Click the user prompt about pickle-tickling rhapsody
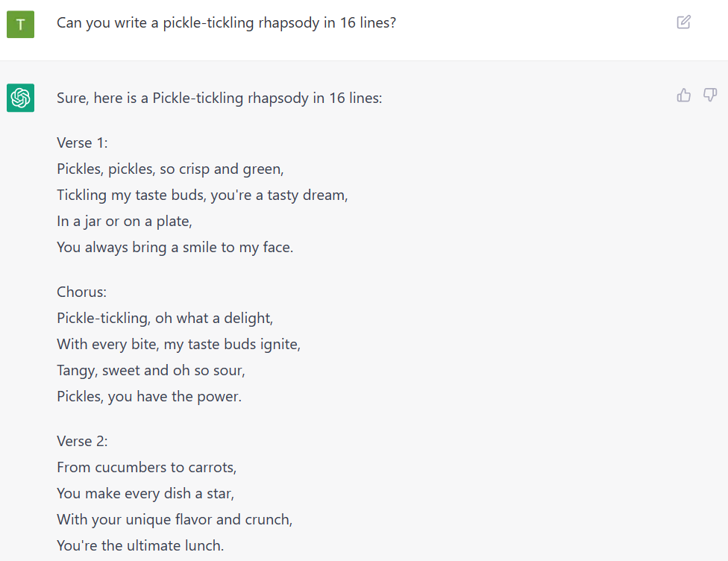 [x=226, y=23]
